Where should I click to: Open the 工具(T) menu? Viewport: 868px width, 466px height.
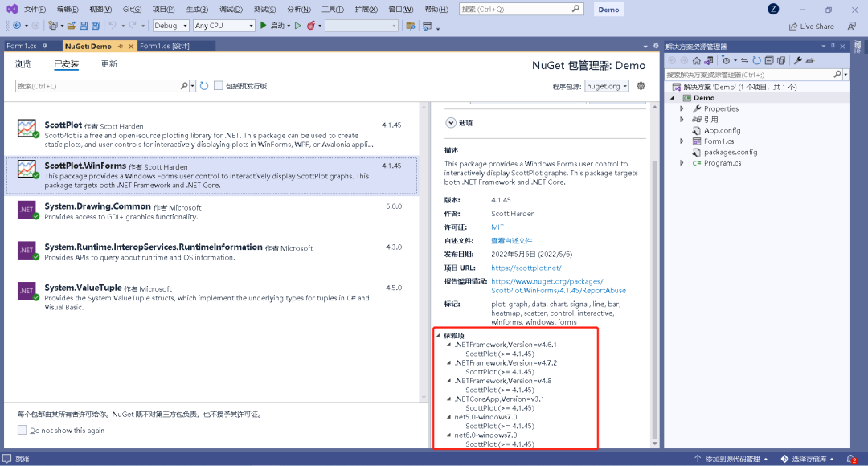click(332, 10)
